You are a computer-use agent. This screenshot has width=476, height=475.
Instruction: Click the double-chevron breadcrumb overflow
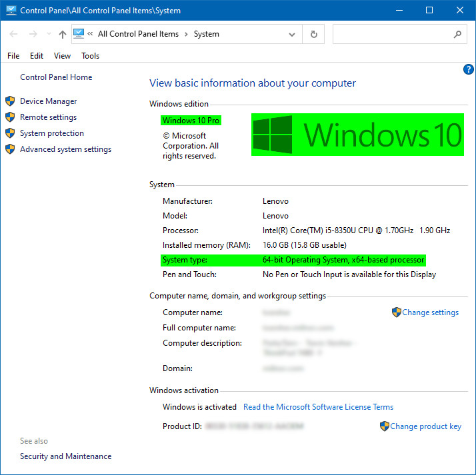coord(90,34)
